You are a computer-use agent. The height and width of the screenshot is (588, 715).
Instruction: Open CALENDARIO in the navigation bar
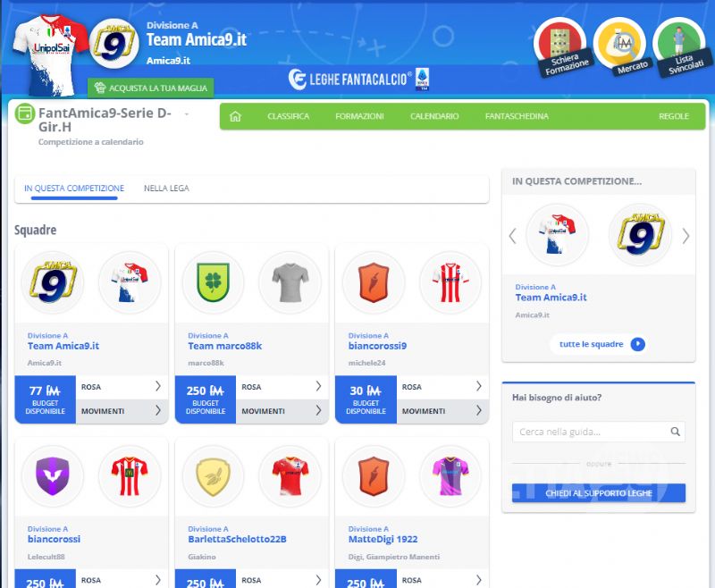[x=434, y=116]
